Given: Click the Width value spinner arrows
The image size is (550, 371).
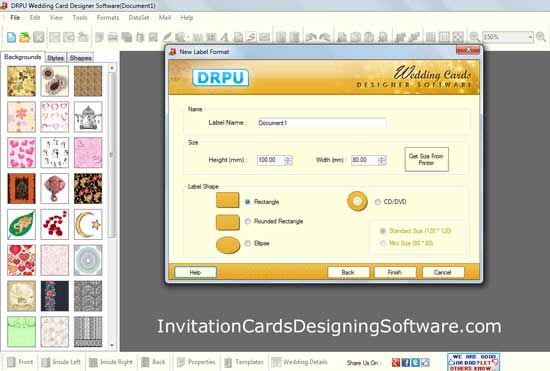Looking at the screenshot, I should [382, 160].
